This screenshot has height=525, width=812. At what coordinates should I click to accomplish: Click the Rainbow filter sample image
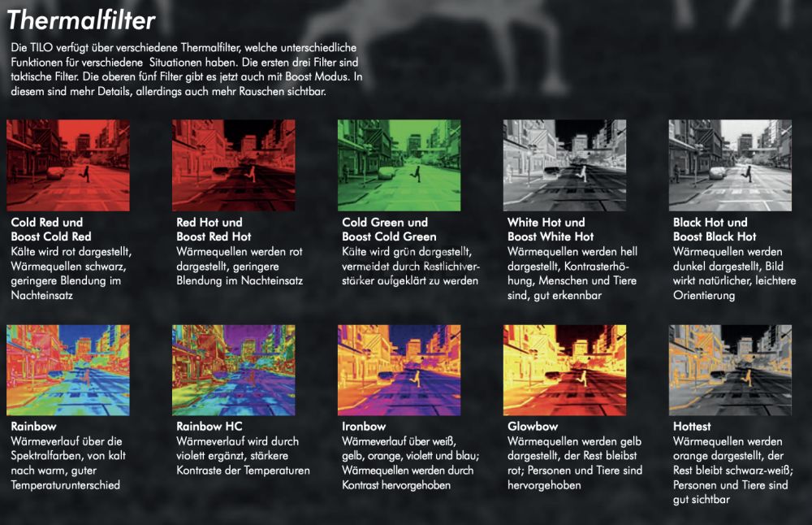tap(68, 370)
